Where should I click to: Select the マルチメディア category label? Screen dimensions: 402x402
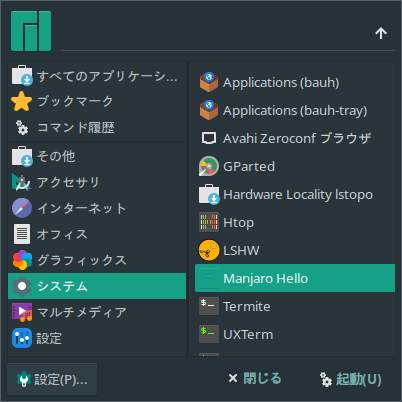point(82,312)
